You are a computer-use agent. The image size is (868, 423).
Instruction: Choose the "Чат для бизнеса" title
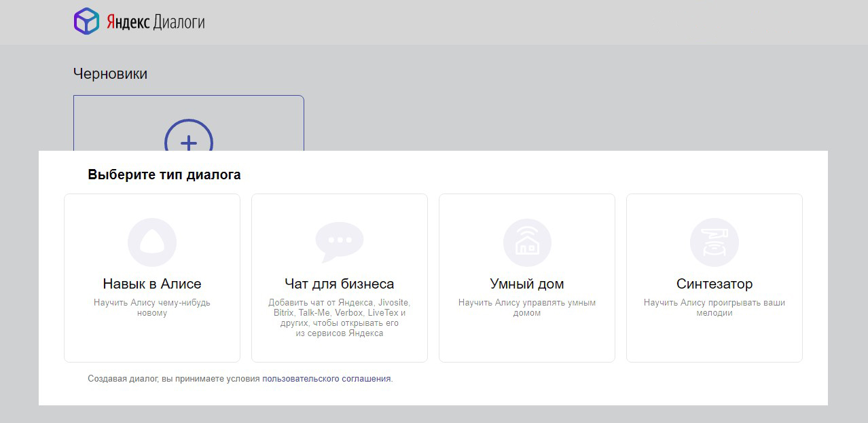pyautogui.click(x=339, y=284)
